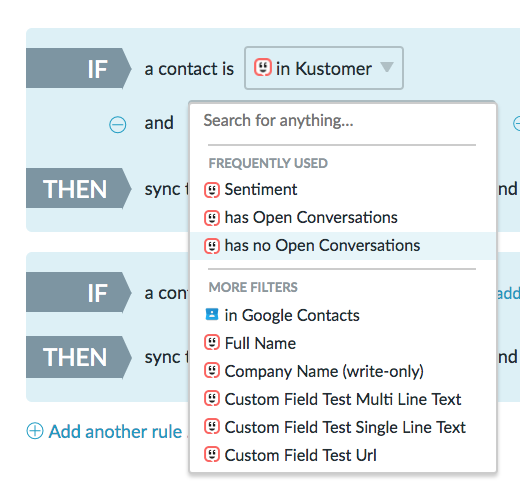Click the 'Add another rule' link
The height and width of the screenshot is (488, 520).
(x=115, y=431)
